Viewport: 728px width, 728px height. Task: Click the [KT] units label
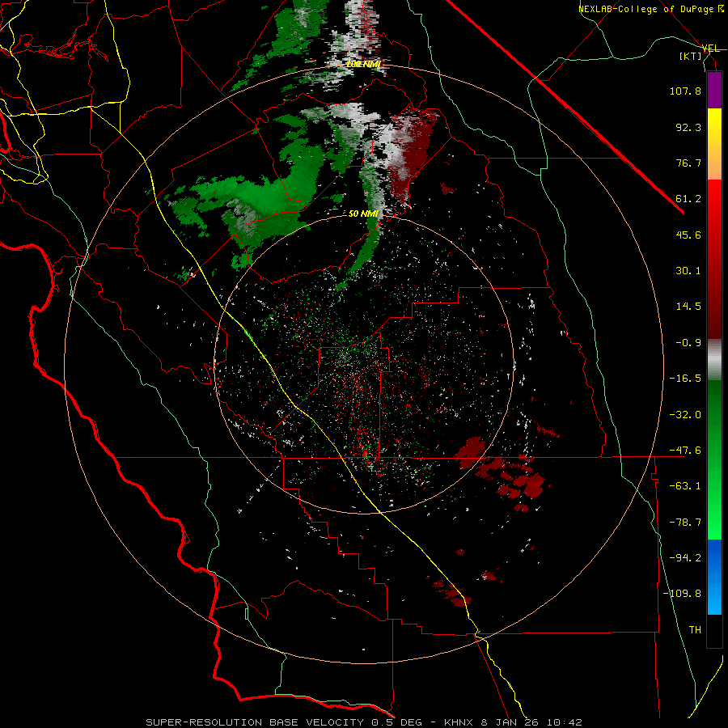690,56
